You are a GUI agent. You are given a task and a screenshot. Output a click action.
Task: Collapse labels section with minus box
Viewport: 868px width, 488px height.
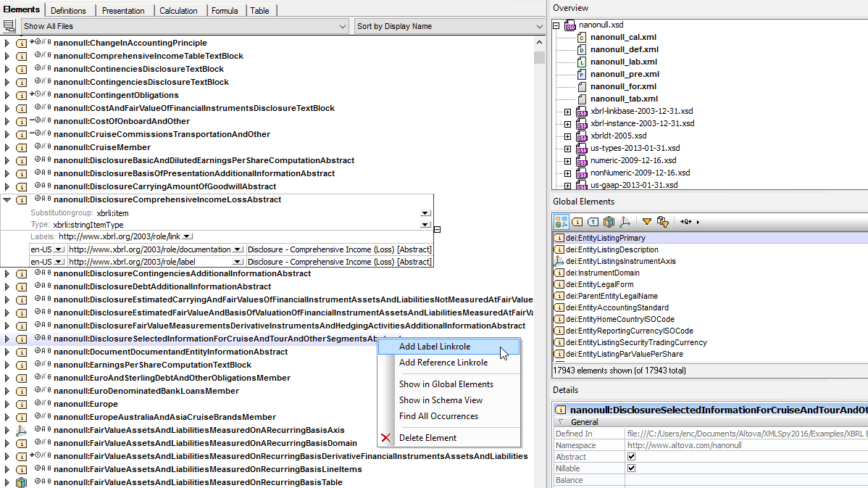tap(437, 229)
